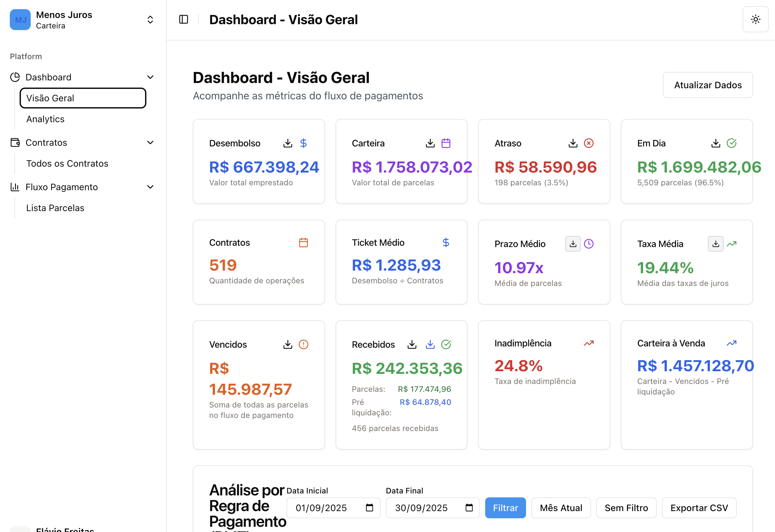Open Lista Parcelas page
Screen dimensions: 775x532
pos(55,208)
